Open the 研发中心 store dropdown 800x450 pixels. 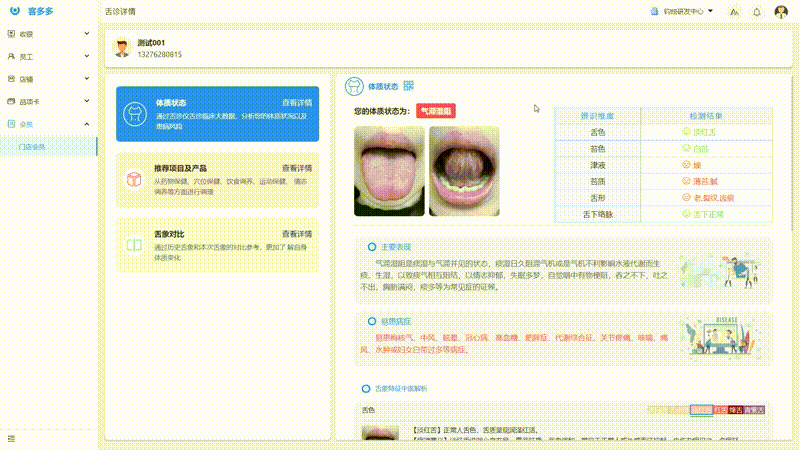tap(682, 11)
